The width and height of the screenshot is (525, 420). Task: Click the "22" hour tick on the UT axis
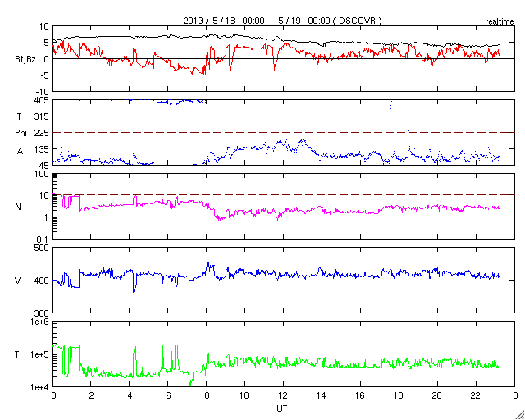476,395
